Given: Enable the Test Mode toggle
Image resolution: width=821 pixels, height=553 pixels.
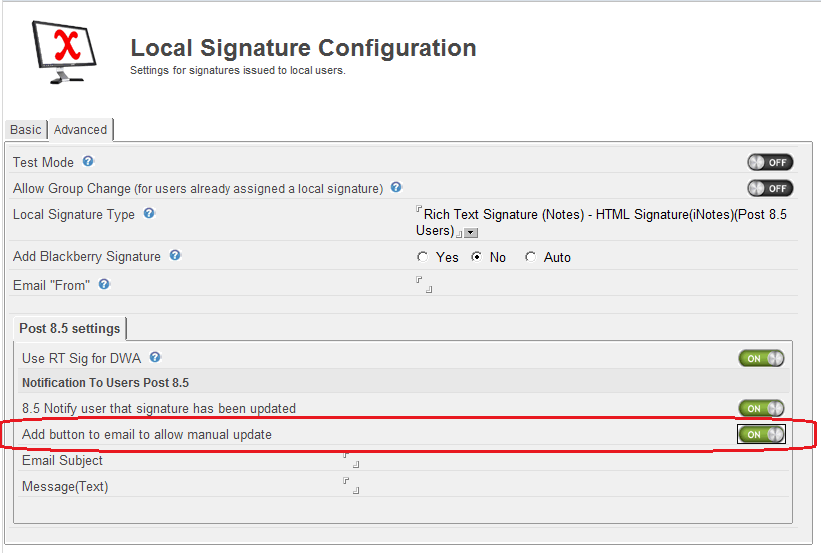Looking at the screenshot, I should point(769,162).
